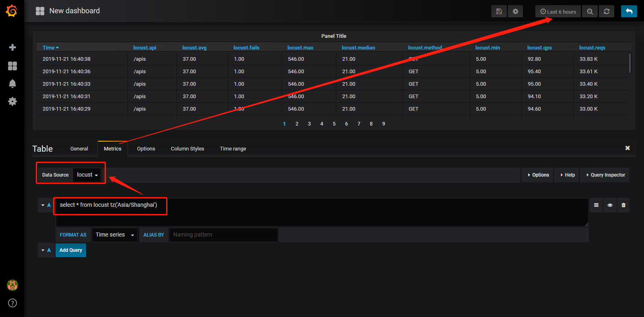The height and width of the screenshot is (317, 644).
Task: Zoom out time range with magnifier icon
Action: (x=590, y=11)
